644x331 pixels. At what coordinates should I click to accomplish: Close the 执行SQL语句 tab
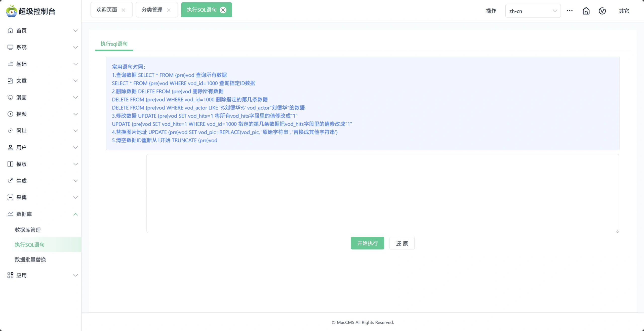pyautogui.click(x=223, y=10)
